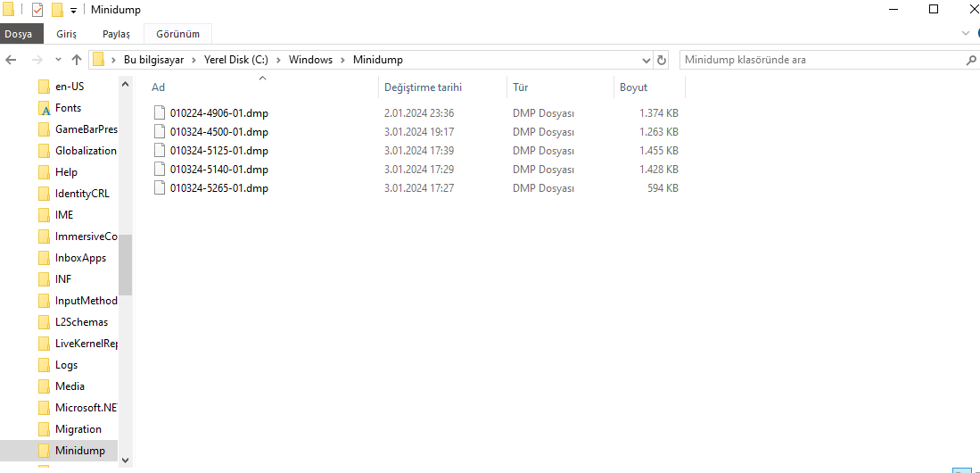Go forward using the forward arrow

37,60
